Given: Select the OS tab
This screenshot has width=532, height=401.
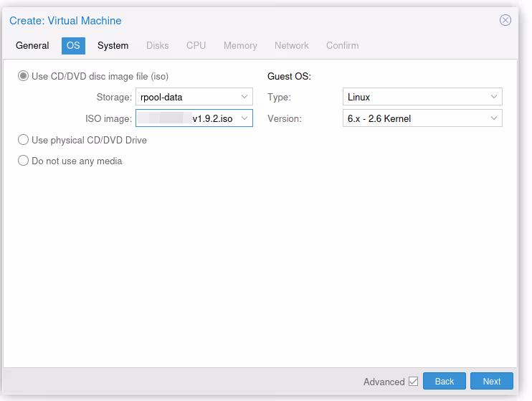Looking at the screenshot, I should point(73,45).
